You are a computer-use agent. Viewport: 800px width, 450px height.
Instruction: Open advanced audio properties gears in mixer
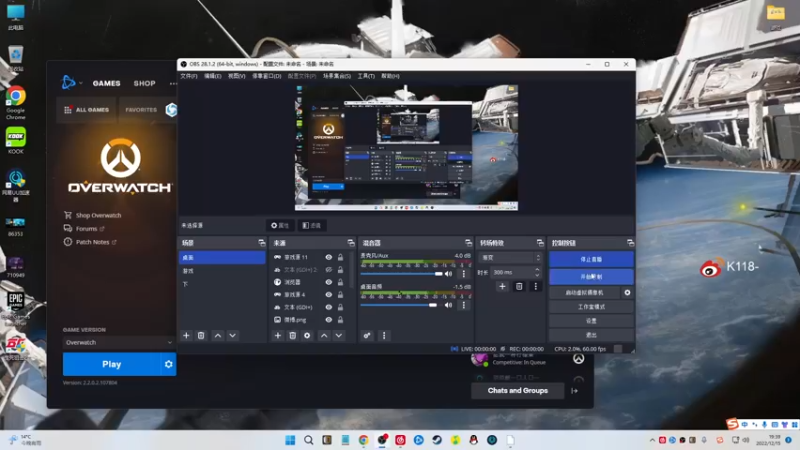pos(367,336)
